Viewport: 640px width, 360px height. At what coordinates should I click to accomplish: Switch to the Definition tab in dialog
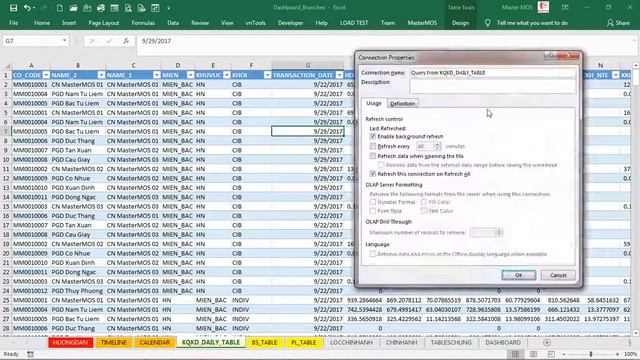pyautogui.click(x=402, y=104)
